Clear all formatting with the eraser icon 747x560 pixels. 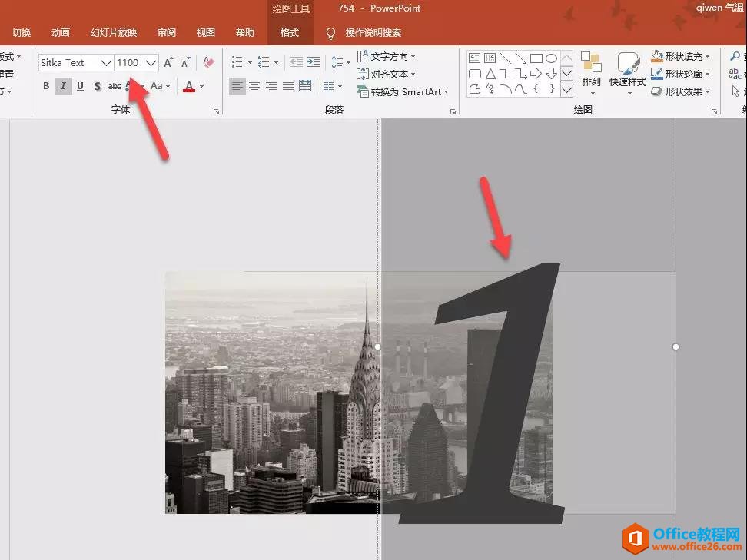208,63
